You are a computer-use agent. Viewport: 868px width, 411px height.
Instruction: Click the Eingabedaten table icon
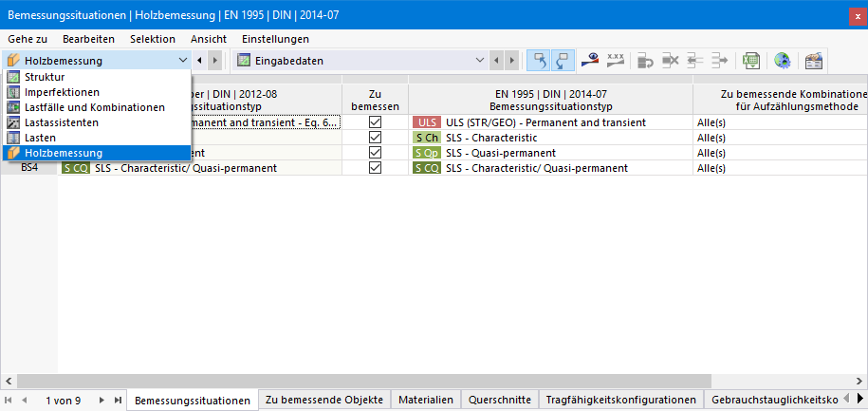pyautogui.click(x=244, y=61)
